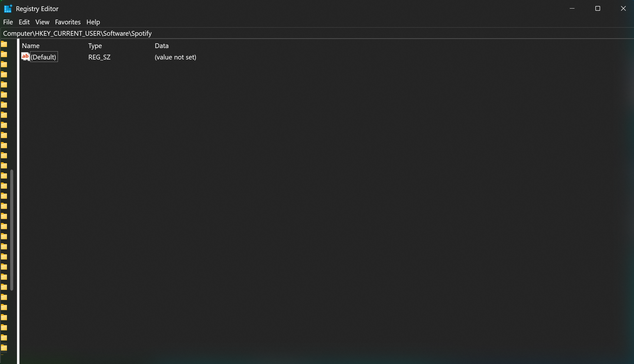Screen dimensions: 634x364
Task: Open the View menu
Action: point(42,22)
